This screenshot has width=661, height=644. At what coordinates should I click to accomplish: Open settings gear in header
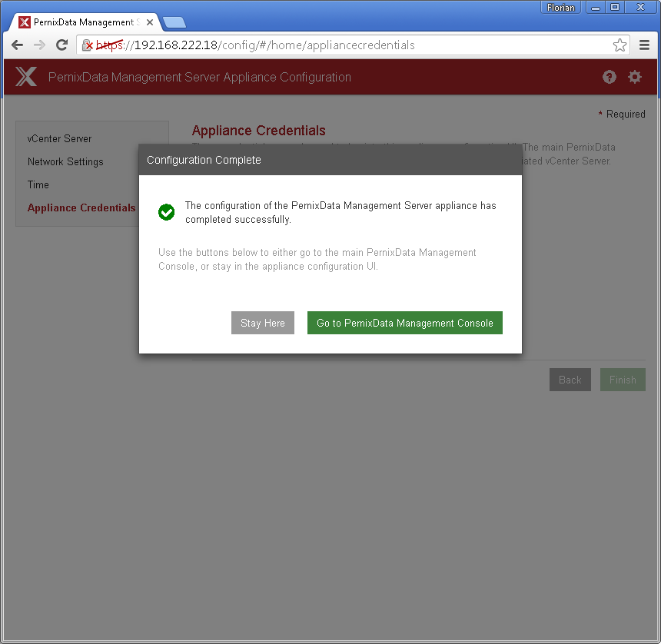(x=635, y=77)
